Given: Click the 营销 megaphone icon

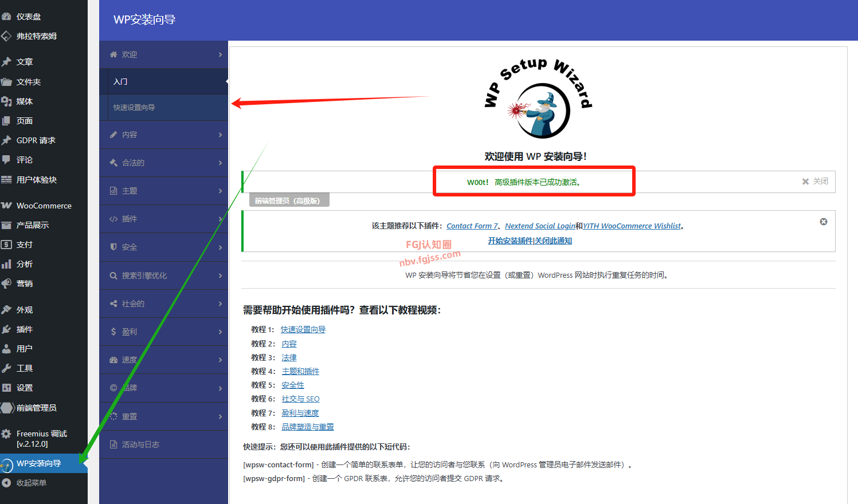Looking at the screenshot, I should [x=6, y=283].
